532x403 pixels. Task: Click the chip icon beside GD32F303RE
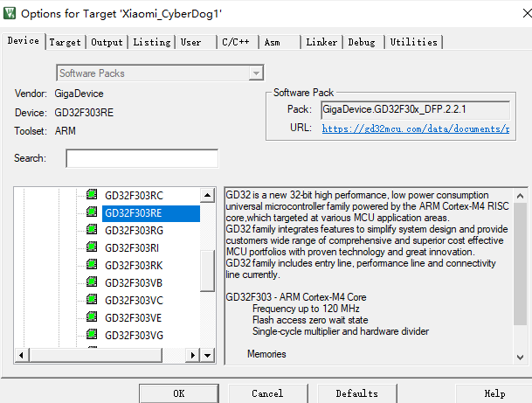coord(92,212)
